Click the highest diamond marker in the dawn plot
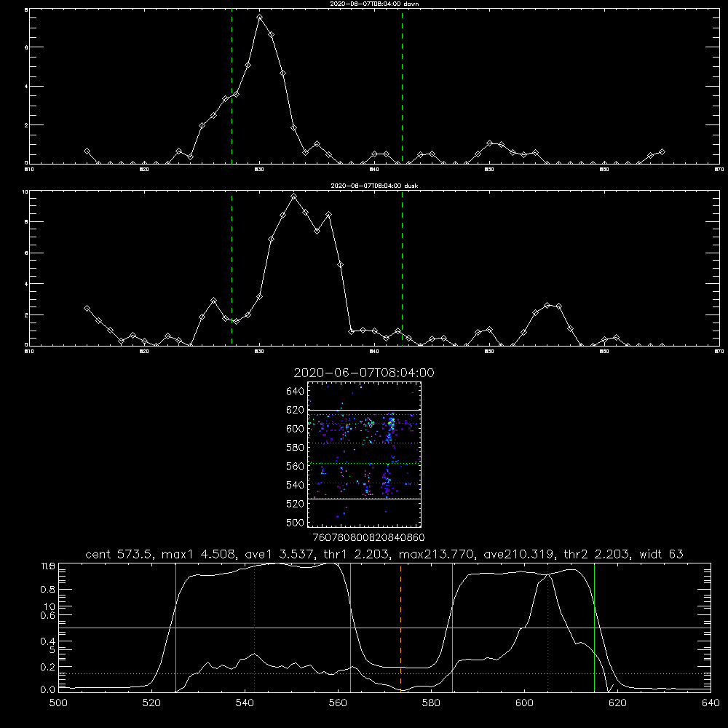Screen dimensions: 728x728 point(260,17)
